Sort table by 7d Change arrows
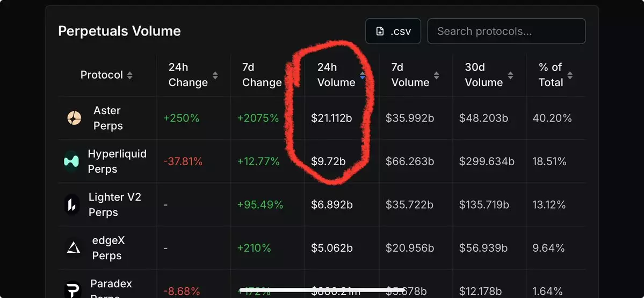644x298 pixels. tap(290, 75)
